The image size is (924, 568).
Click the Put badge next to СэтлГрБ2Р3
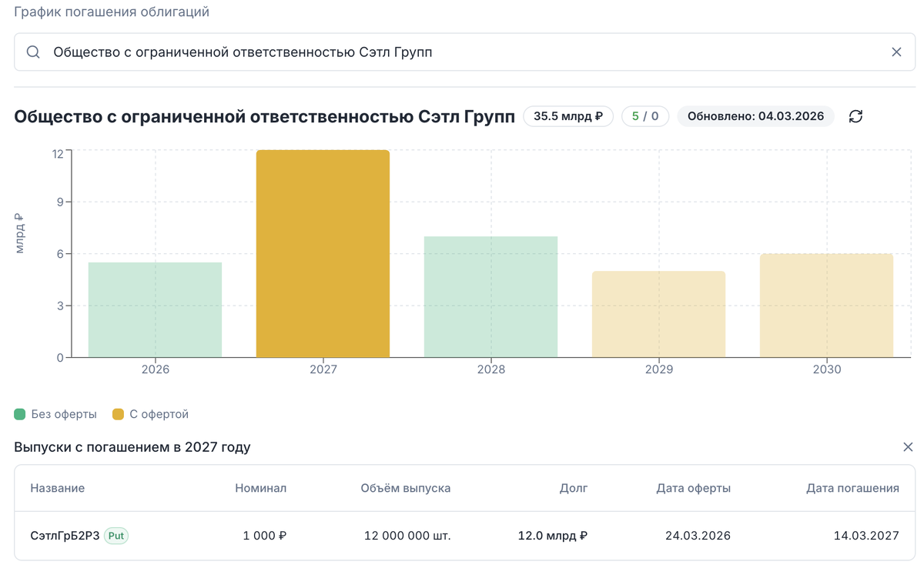click(x=116, y=536)
